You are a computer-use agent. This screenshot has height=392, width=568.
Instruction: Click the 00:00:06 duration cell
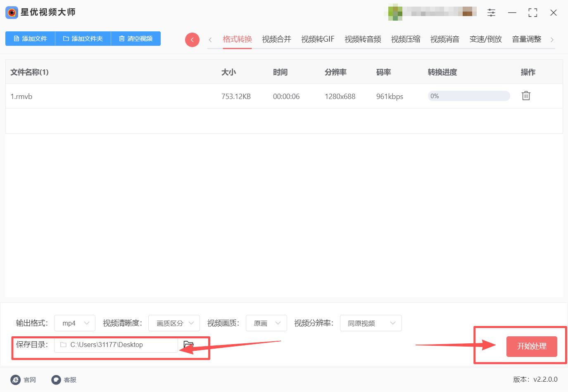click(286, 97)
